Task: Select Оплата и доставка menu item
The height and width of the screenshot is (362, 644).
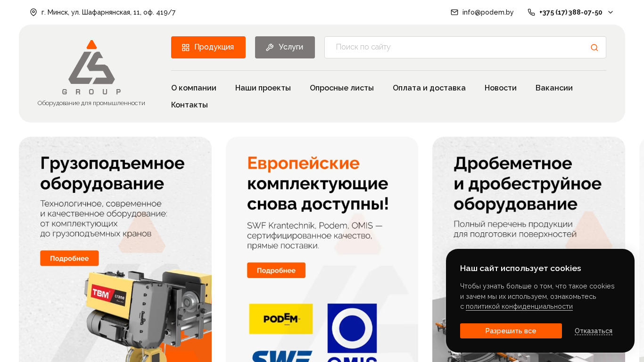Action: pyautogui.click(x=429, y=88)
